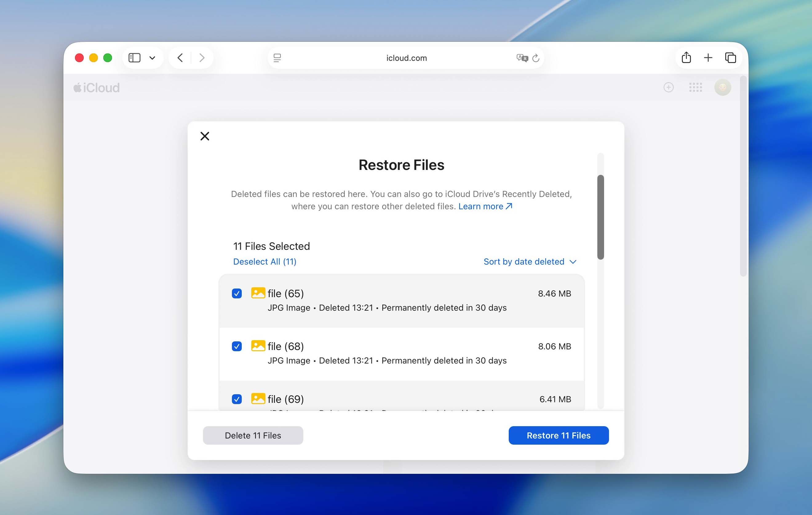Open Sort by date deleted dropdown

(x=530, y=262)
